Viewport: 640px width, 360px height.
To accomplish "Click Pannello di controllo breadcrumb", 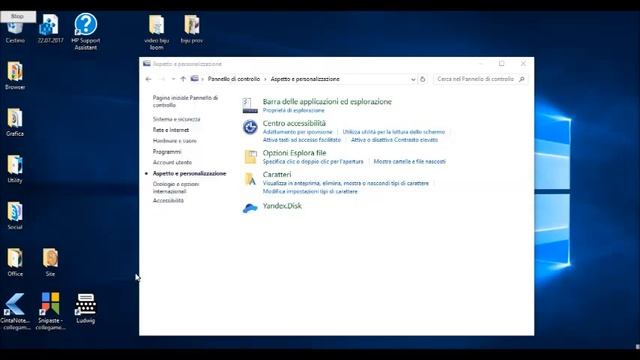I will (x=234, y=79).
